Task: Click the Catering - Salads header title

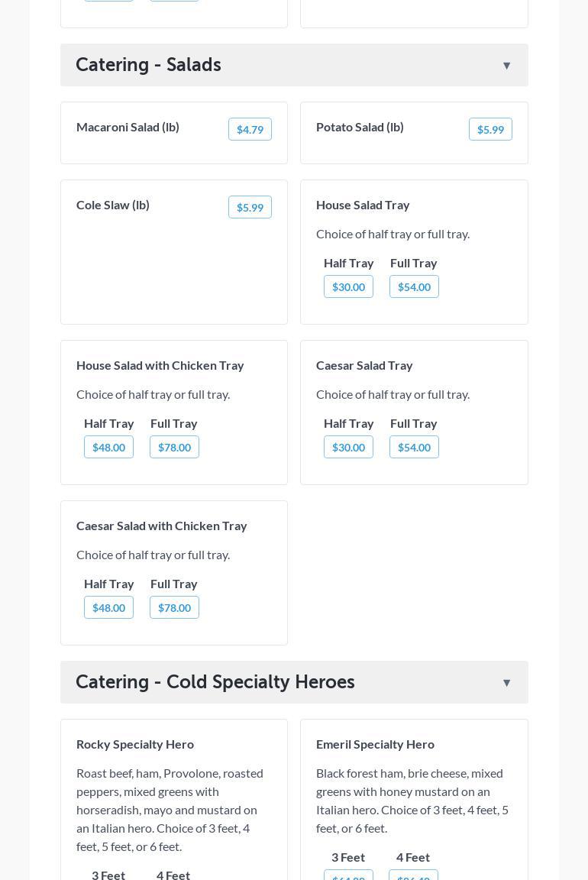Action: (148, 65)
